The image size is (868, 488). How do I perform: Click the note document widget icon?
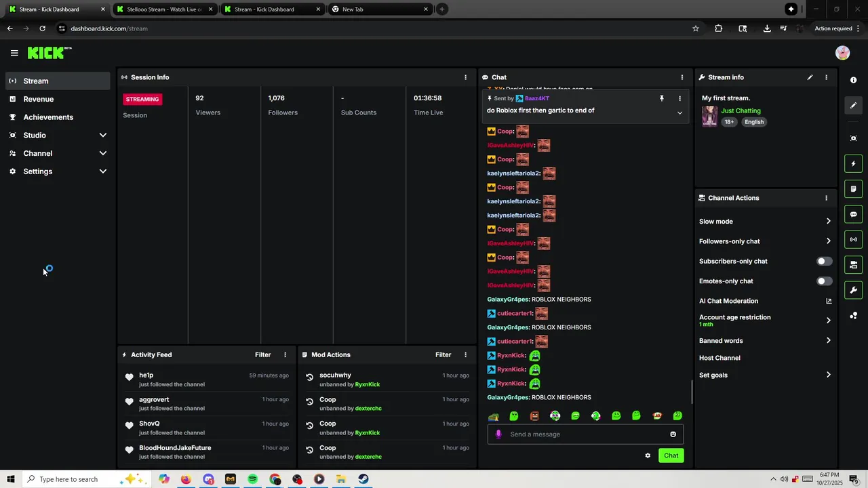coord(853,188)
